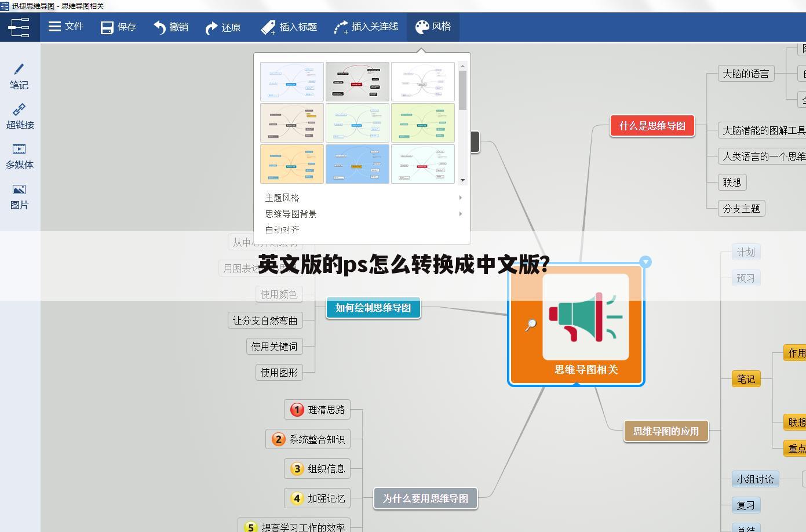806x532 pixels.
Task: Select the 什么是思维导图 red node
Action: [x=652, y=126]
